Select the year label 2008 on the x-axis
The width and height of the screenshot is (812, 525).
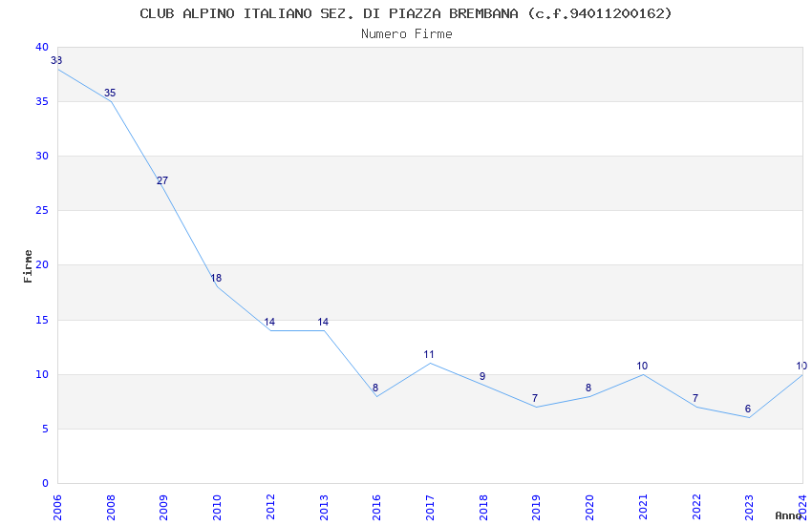pyautogui.click(x=110, y=508)
